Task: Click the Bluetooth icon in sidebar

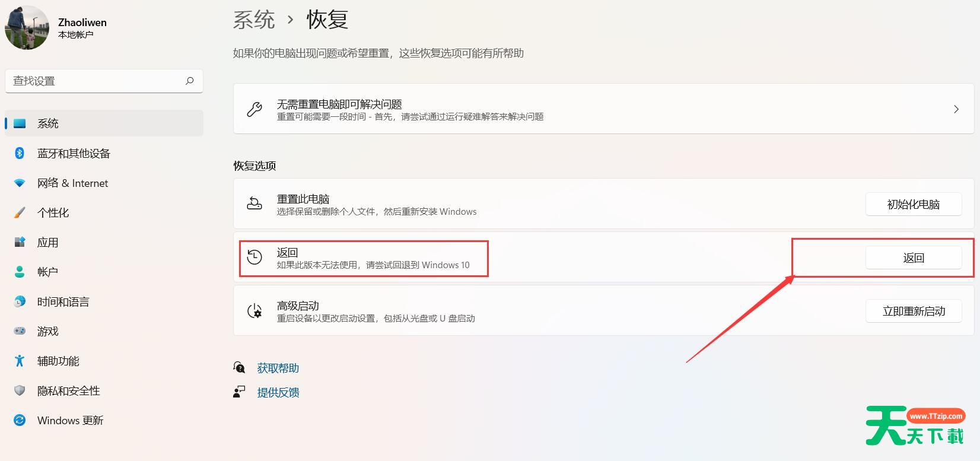Action: pos(20,153)
